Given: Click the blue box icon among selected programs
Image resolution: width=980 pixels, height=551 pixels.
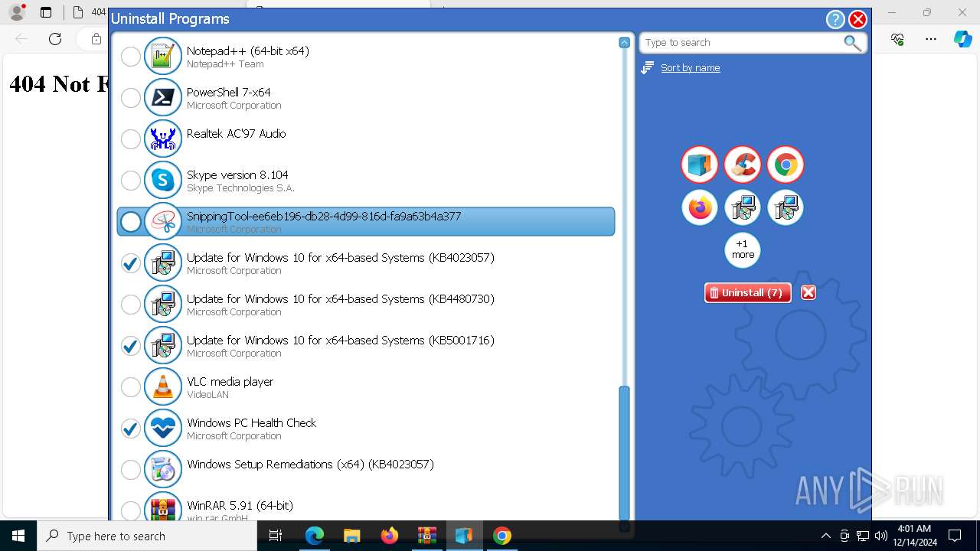Looking at the screenshot, I should click(x=700, y=165).
